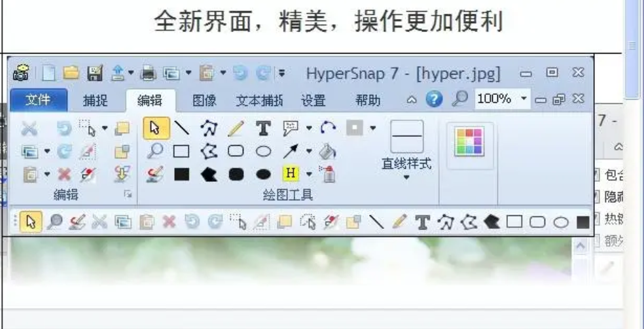Pick the pencil freehand tool in ribbon
This screenshot has height=329, width=644.
click(236, 128)
